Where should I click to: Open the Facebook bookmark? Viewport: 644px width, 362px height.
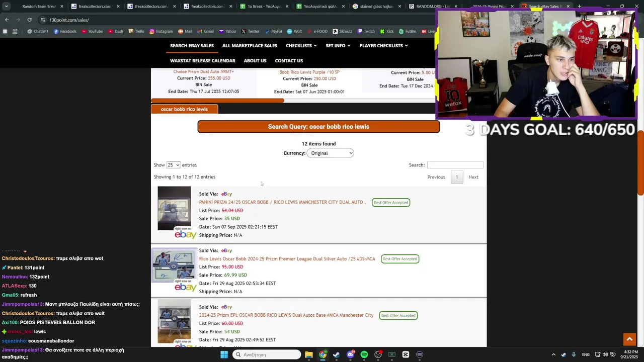[x=64, y=31]
